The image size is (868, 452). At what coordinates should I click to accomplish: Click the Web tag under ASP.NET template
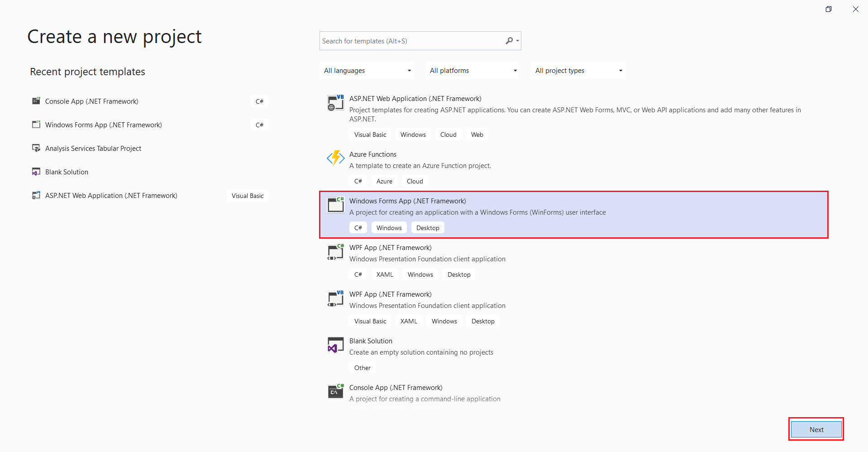tap(477, 135)
